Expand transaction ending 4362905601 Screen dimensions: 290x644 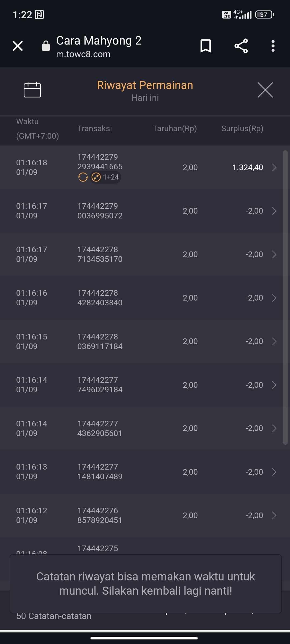tap(274, 428)
